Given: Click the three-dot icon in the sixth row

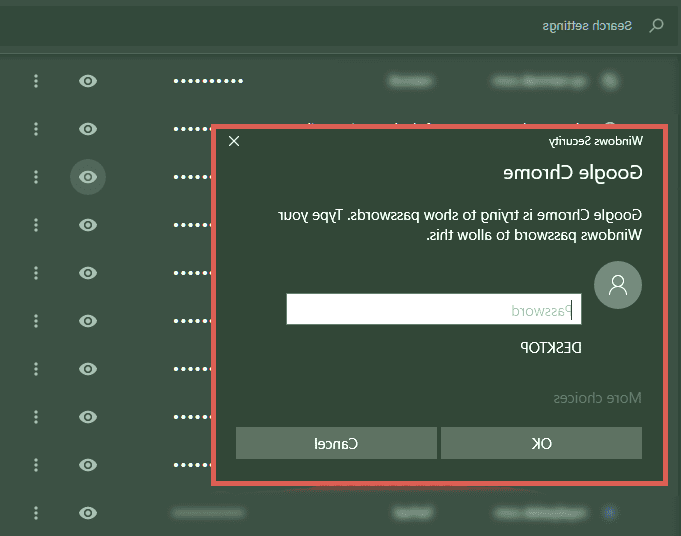Looking at the screenshot, I should pyautogui.click(x=36, y=321).
